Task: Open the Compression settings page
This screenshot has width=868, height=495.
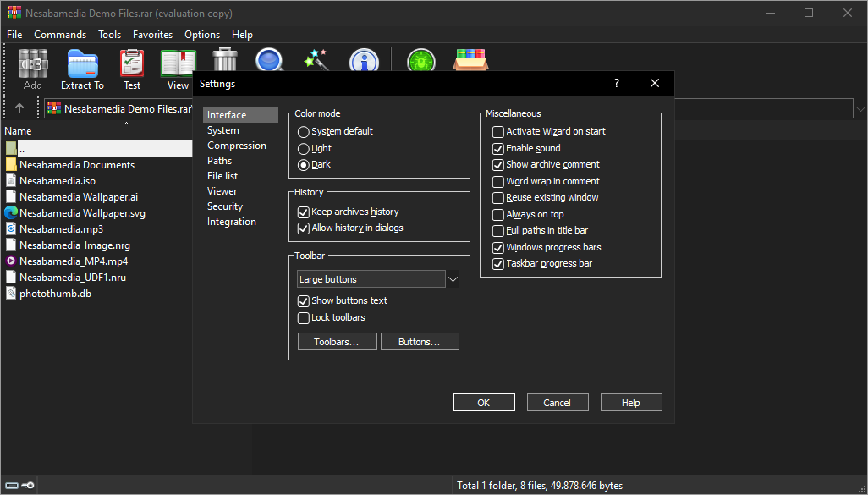Action: pyautogui.click(x=236, y=146)
